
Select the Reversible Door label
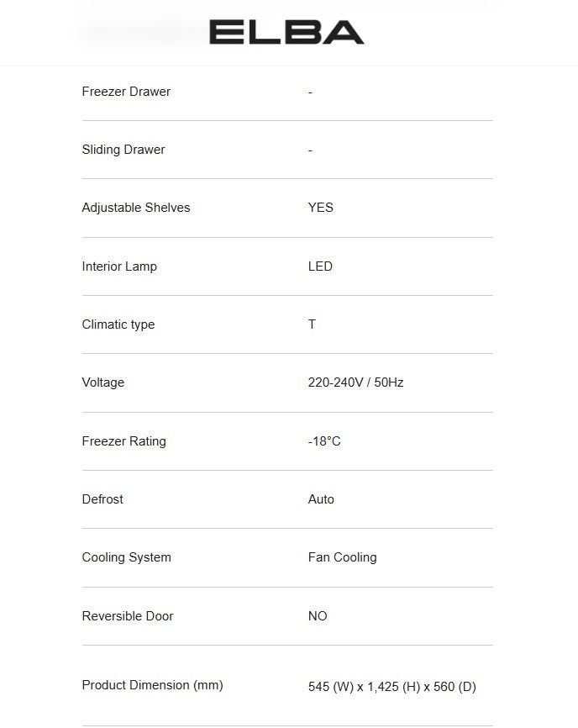click(x=128, y=616)
